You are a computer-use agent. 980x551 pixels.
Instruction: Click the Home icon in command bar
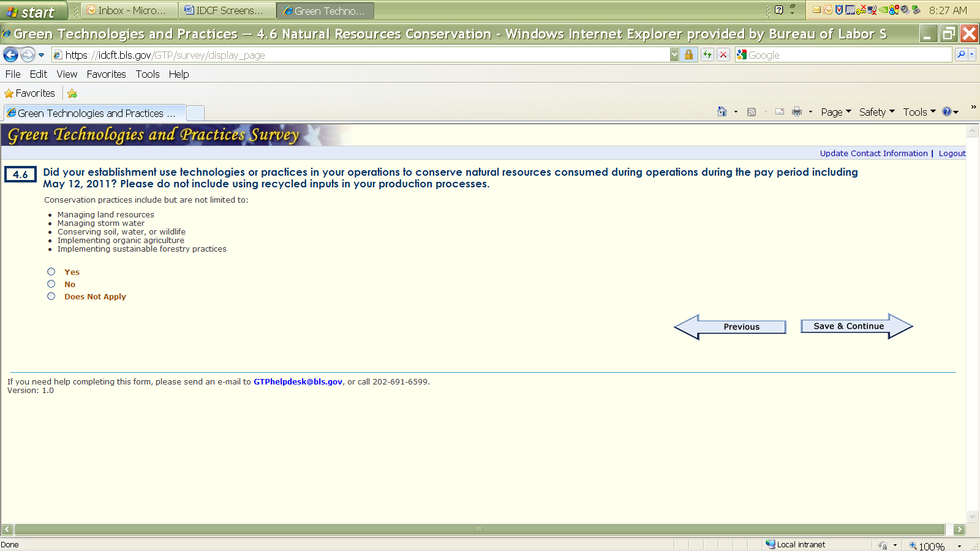pos(722,112)
